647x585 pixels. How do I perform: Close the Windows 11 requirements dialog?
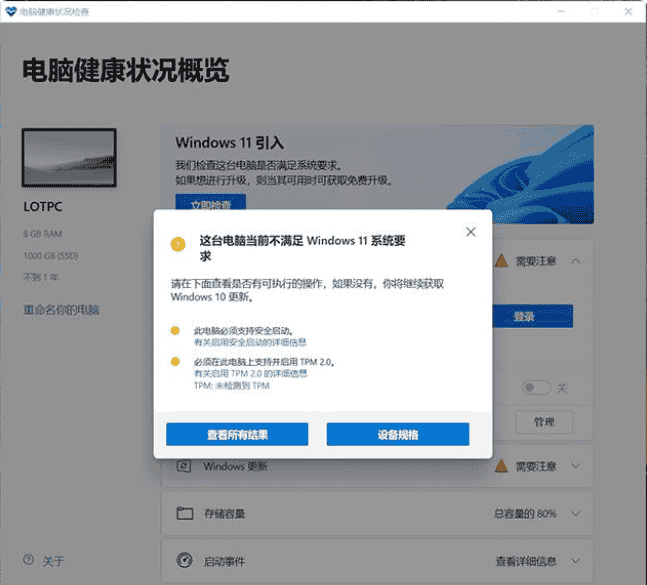coord(471,232)
